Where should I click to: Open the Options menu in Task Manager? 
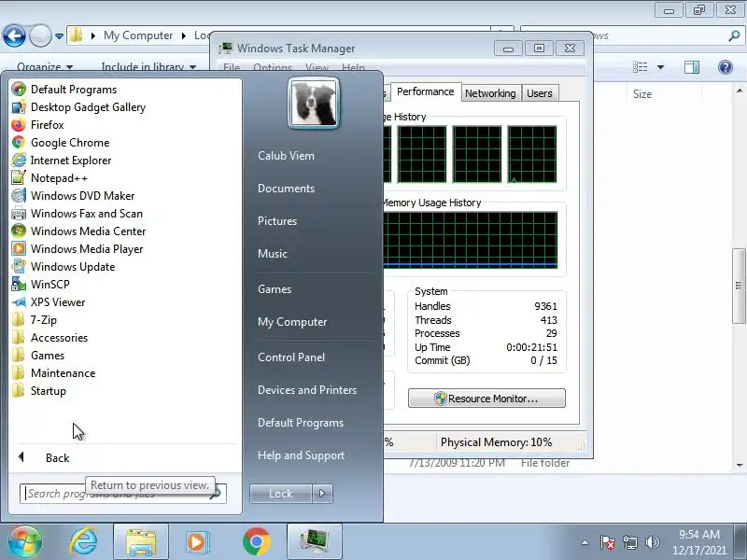(x=273, y=68)
